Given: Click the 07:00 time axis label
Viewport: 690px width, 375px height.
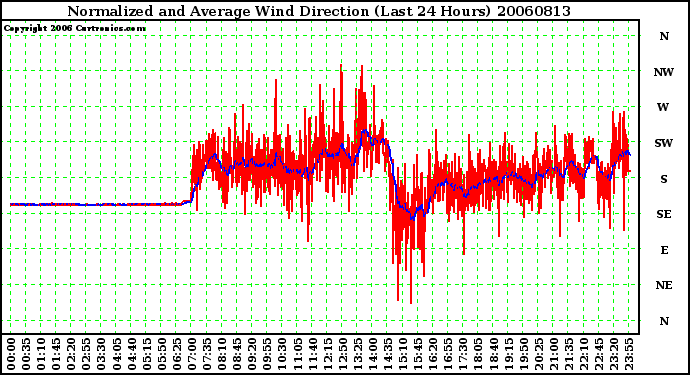Looking at the screenshot, I should [x=192, y=354].
